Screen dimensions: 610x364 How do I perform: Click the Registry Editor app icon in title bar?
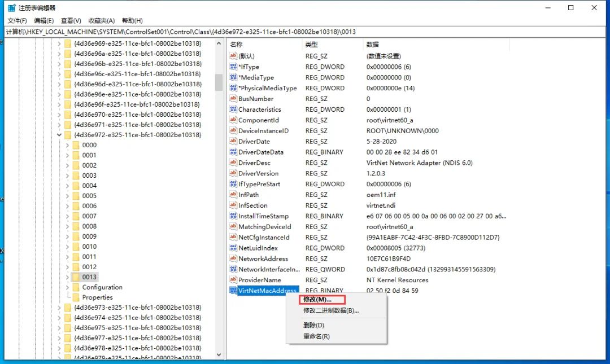pyautogui.click(x=12, y=8)
